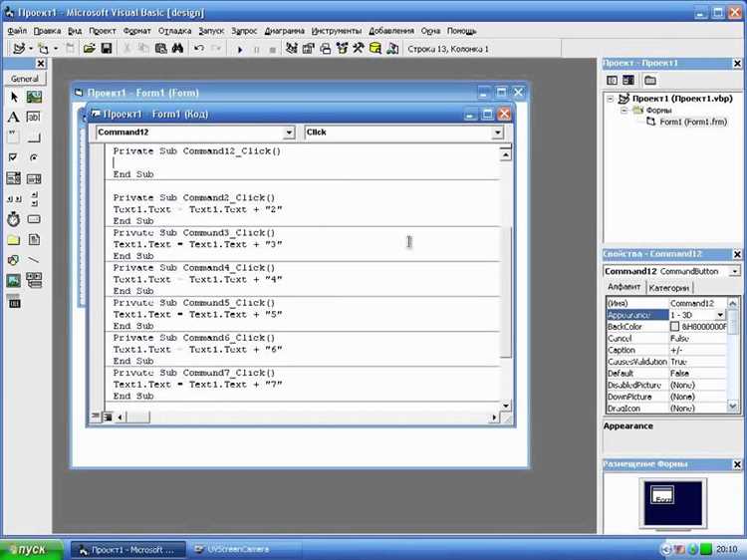Switch code window to Full Module View
Screen dimensions: 747x560
(x=108, y=418)
